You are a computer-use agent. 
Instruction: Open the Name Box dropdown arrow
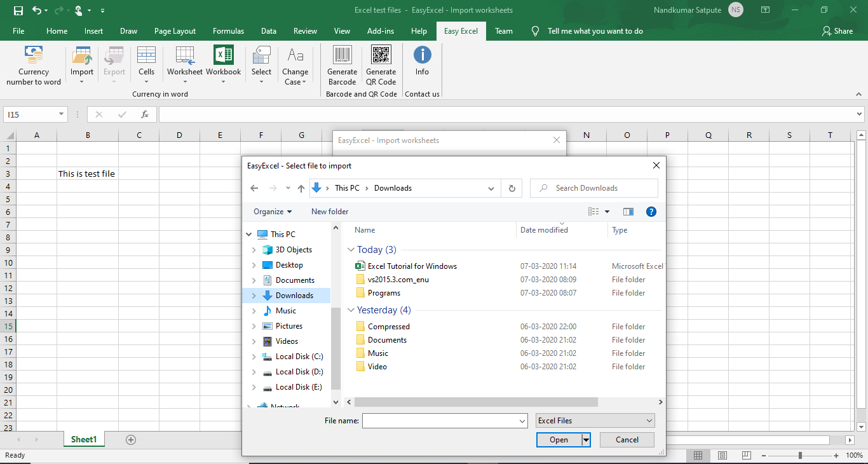point(60,114)
